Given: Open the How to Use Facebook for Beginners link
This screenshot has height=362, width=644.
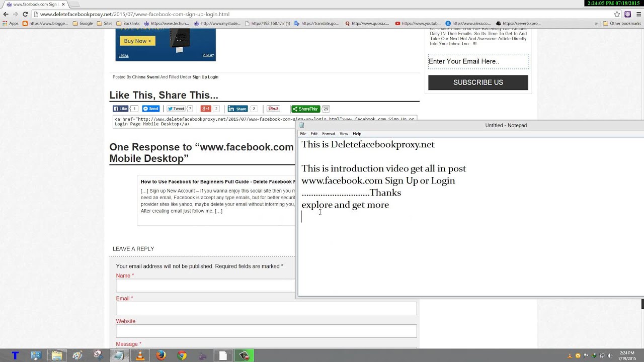Looking at the screenshot, I should [x=218, y=182].
